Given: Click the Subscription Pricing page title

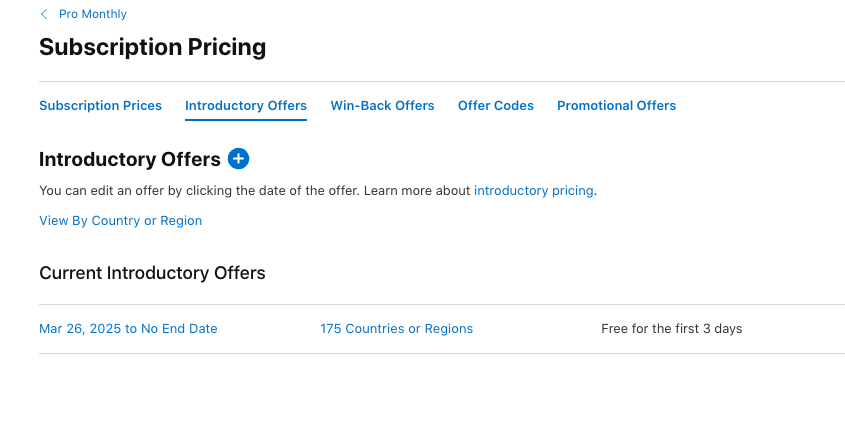Looking at the screenshot, I should tap(153, 47).
